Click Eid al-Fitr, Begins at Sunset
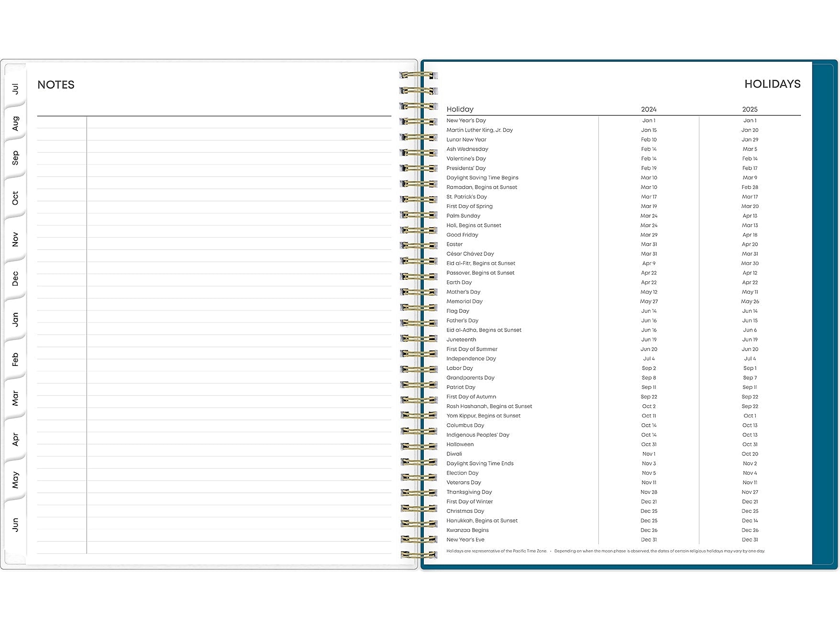This screenshot has height=630, width=840. [x=481, y=264]
